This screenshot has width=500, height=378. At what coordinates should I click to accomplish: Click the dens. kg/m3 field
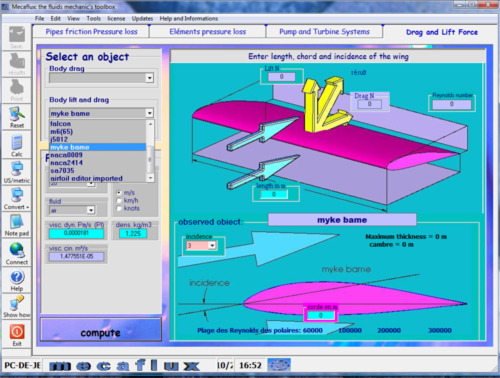point(133,233)
